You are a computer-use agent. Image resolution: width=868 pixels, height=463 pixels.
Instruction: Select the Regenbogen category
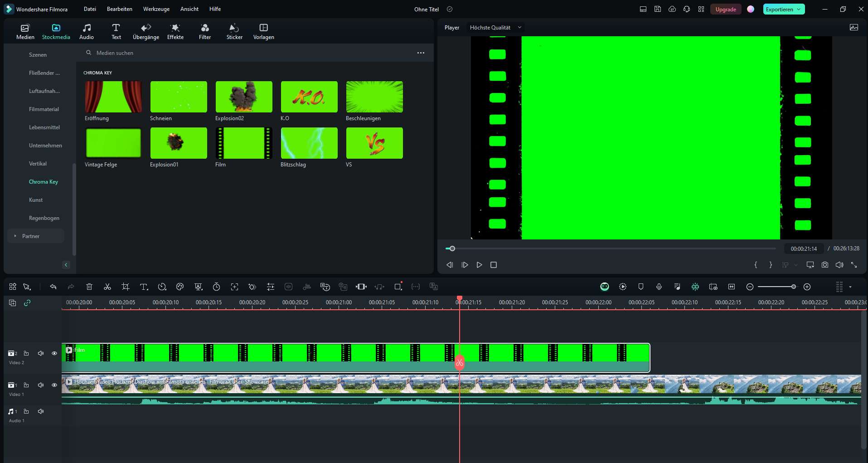pos(44,218)
